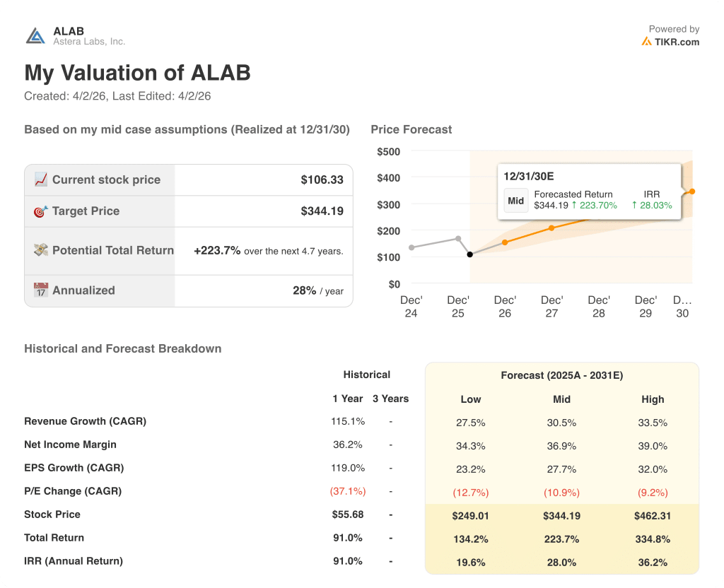
Task: Click the calendar icon beside Annualized
Action: tap(41, 290)
